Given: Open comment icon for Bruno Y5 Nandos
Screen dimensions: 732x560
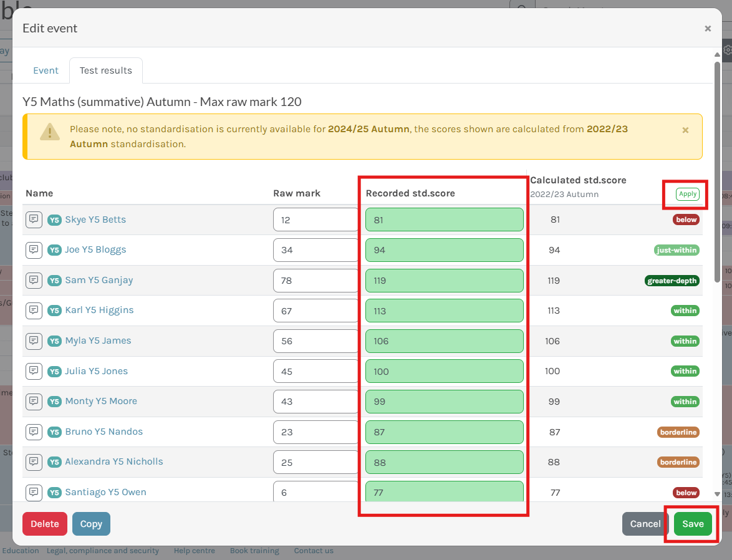Looking at the screenshot, I should coord(34,432).
